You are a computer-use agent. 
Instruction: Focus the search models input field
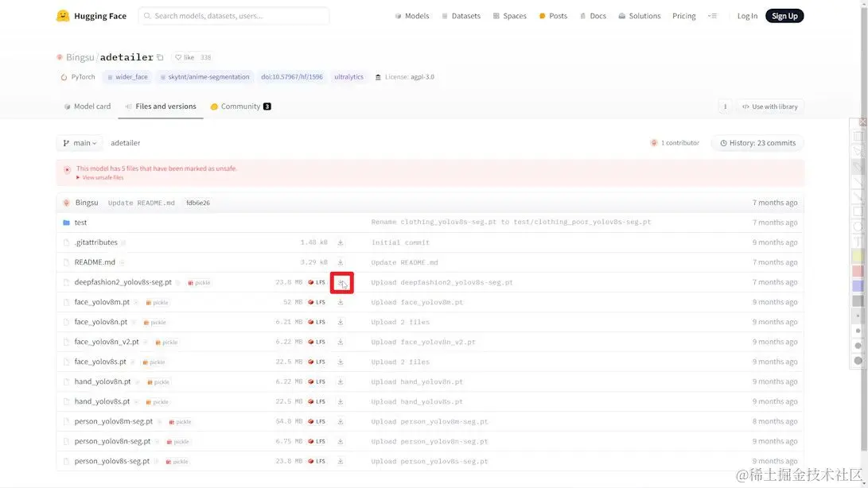pyautogui.click(x=234, y=16)
